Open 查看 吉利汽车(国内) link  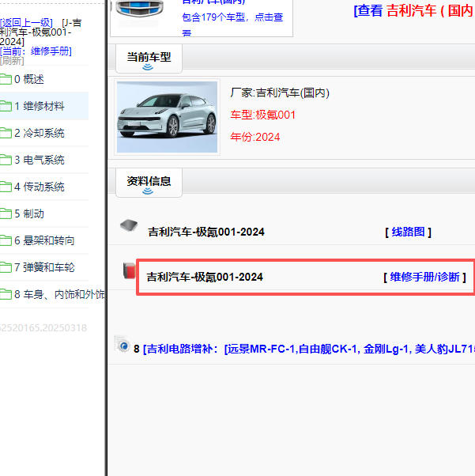tap(413, 11)
